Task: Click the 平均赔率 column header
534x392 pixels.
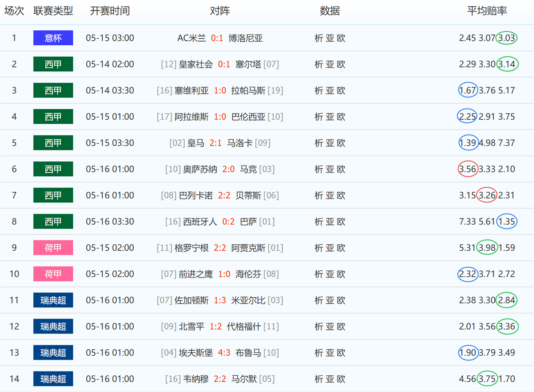Action: pyautogui.click(x=487, y=11)
